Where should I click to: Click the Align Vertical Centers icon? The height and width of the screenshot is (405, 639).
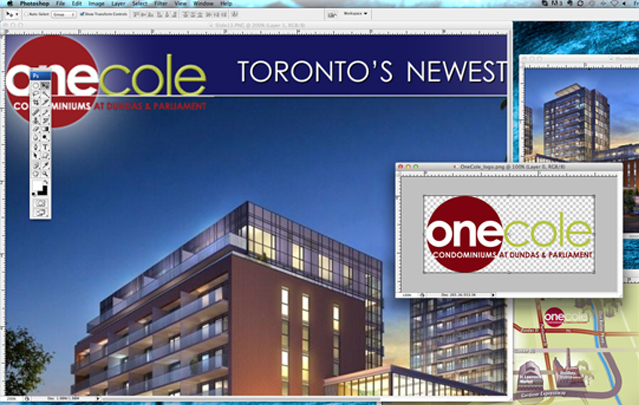(143, 14)
